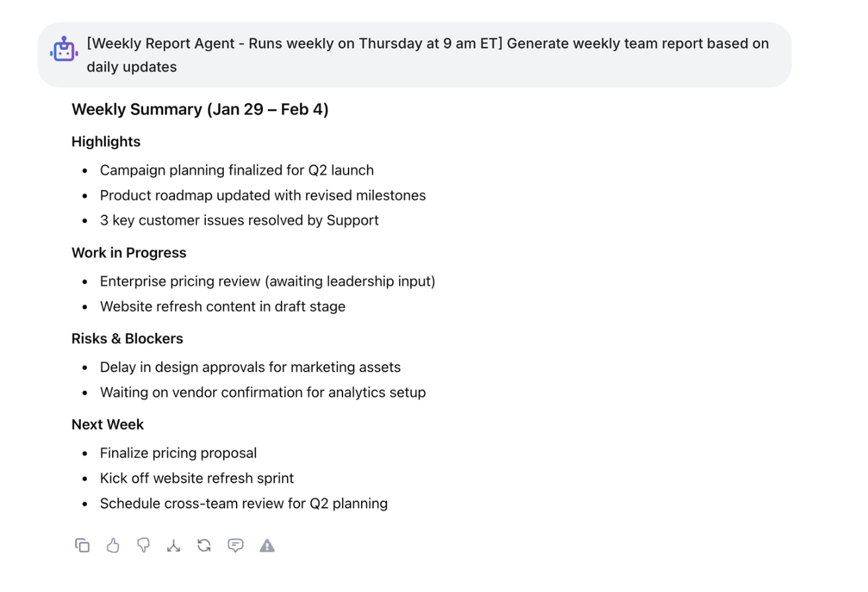Click the branch conversation arrows icon
The image size is (868, 592).
tap(174, 546)
